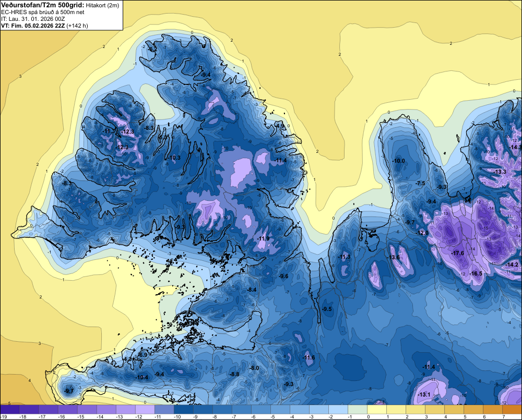522x420 pixels.
Task: Click the -13.6 temperature label on map
Action: 393,258
